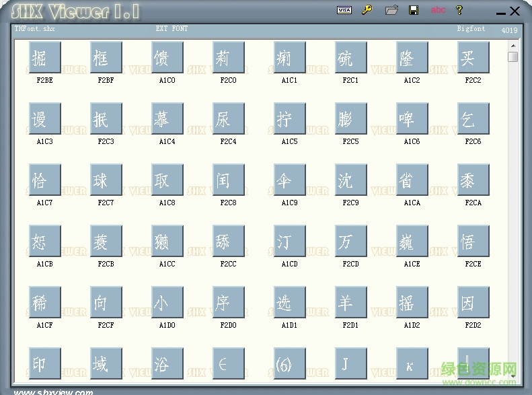Click the glyph tile labeled F2D2

473,303
